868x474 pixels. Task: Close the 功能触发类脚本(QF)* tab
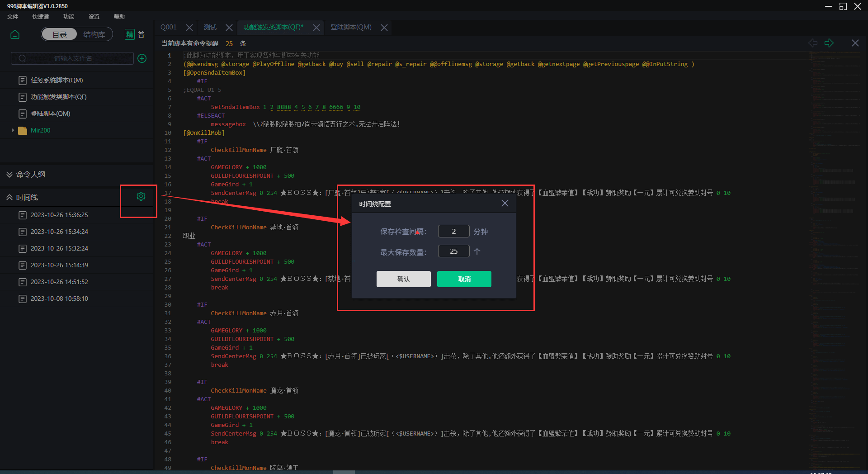click(x=316, y=28)
